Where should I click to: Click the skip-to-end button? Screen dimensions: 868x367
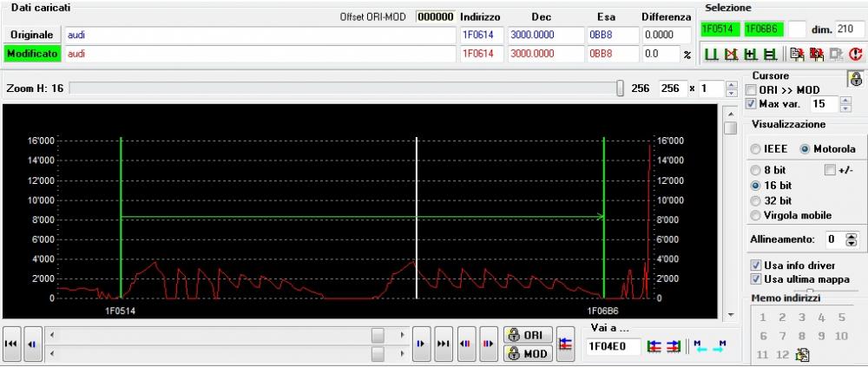(x=444, y=344)
